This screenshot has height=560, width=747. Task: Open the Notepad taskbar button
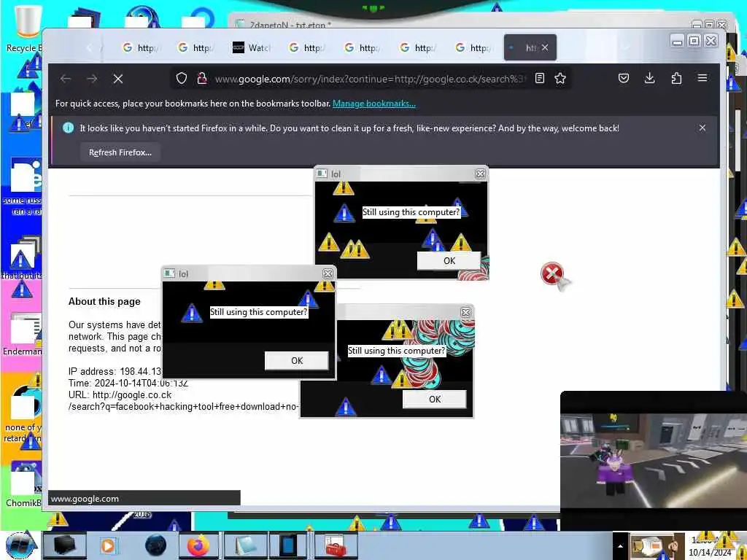tap(245, 545)
